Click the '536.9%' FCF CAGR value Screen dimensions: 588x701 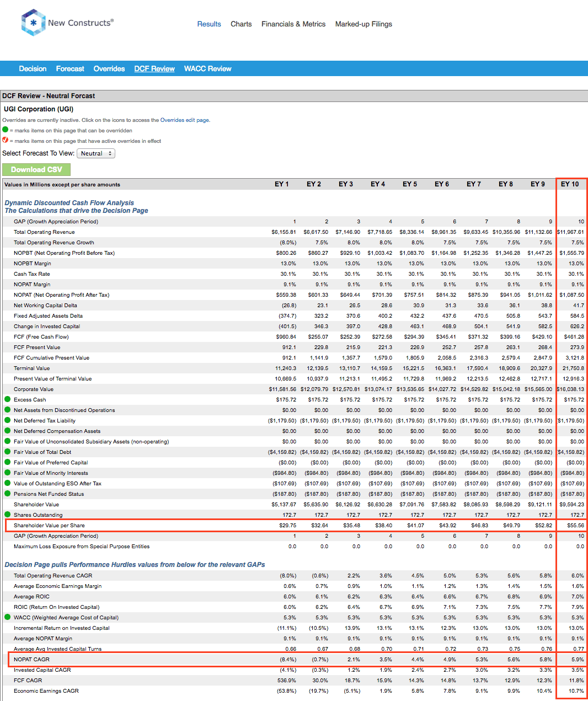[x=287, y=681]
